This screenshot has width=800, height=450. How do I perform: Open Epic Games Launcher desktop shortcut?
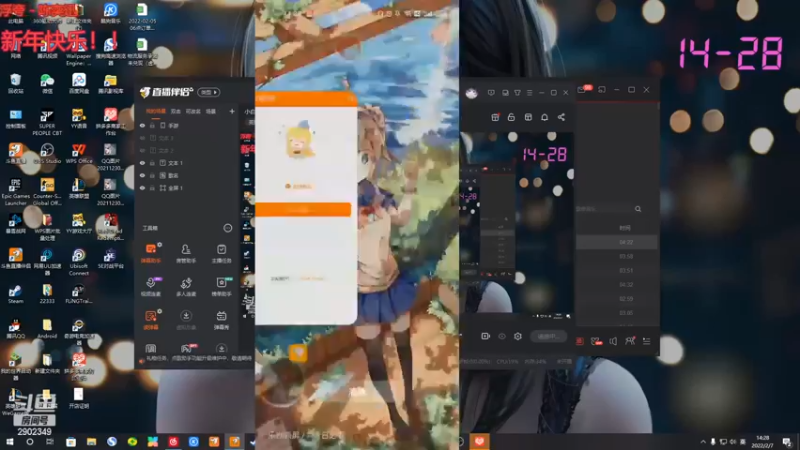coord(15,192)
